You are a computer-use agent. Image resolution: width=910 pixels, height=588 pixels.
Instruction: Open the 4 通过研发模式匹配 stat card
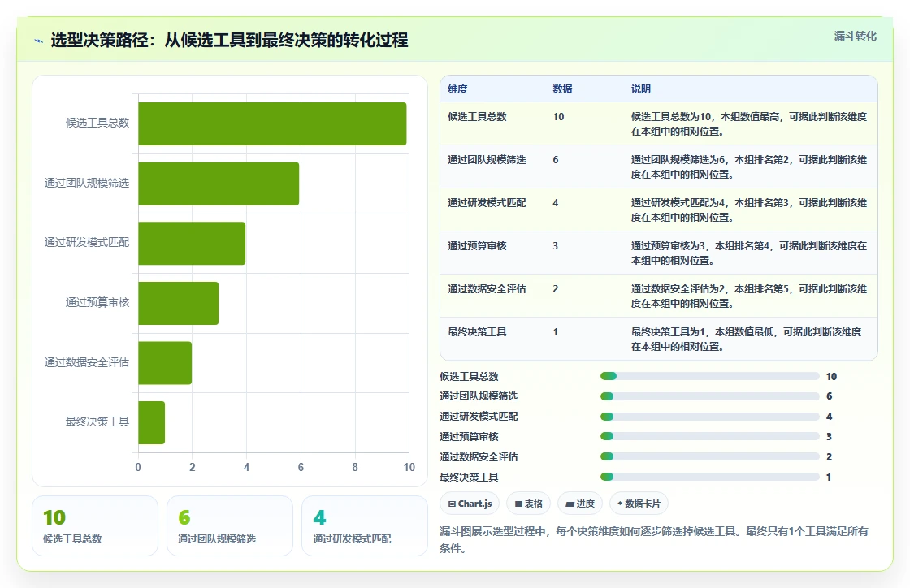click(365, 526)
